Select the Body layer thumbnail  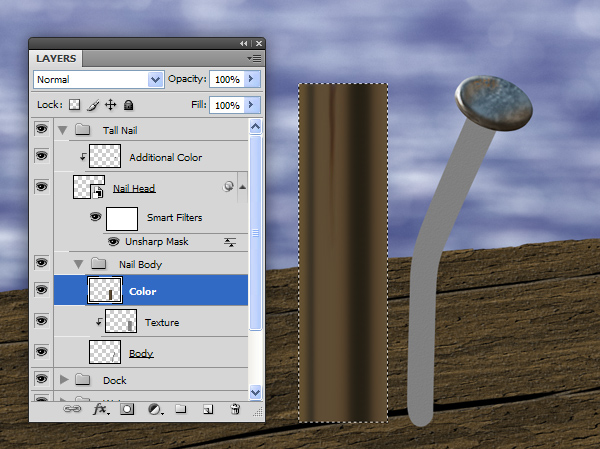105,352
